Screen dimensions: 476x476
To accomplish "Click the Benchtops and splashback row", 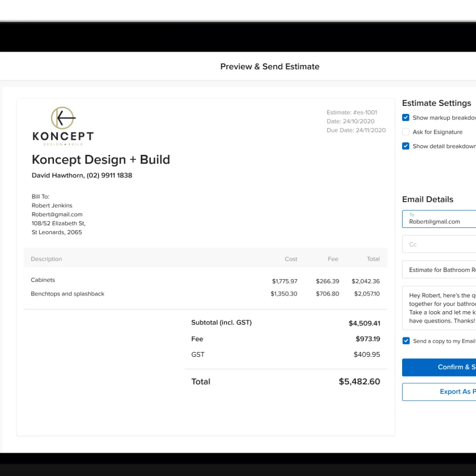I will (68, 294).
